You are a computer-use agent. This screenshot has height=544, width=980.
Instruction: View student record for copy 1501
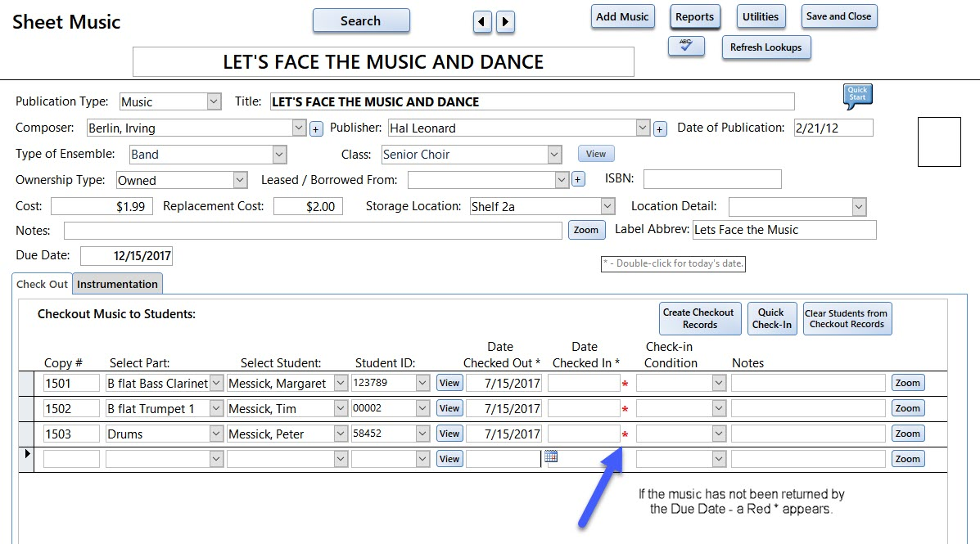click(x=449, y=383)
